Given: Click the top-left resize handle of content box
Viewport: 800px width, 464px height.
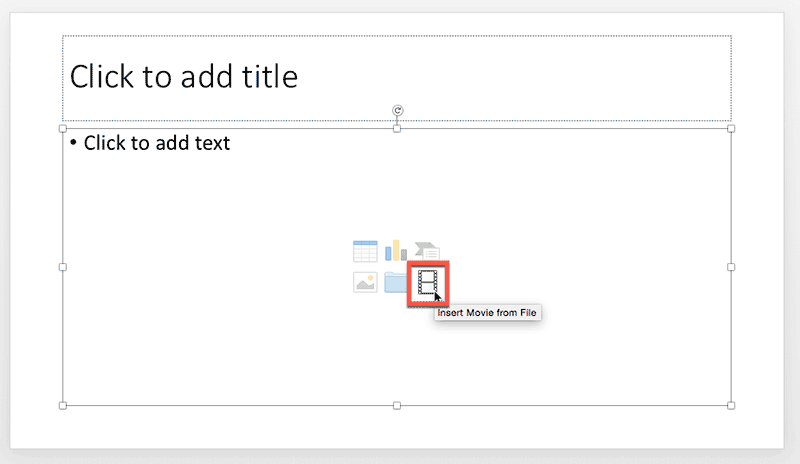Looking at the screenshot, I should (63, 129).
